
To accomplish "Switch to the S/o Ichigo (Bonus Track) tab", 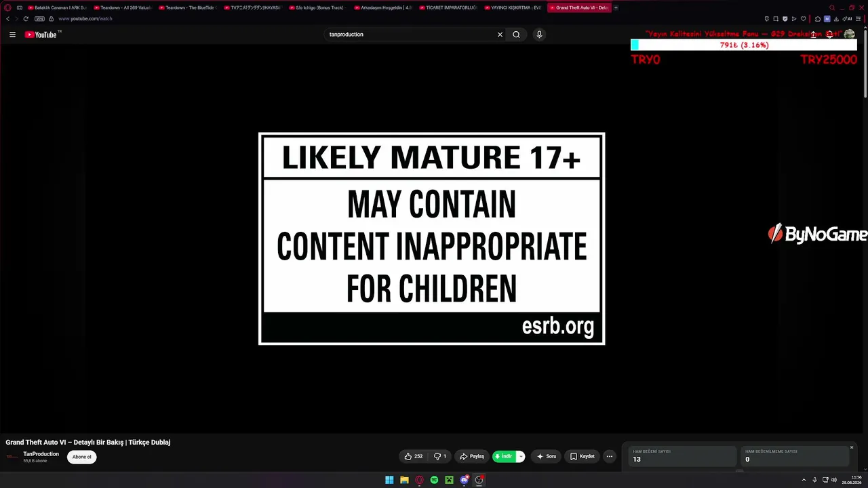I will pos(317,7).
